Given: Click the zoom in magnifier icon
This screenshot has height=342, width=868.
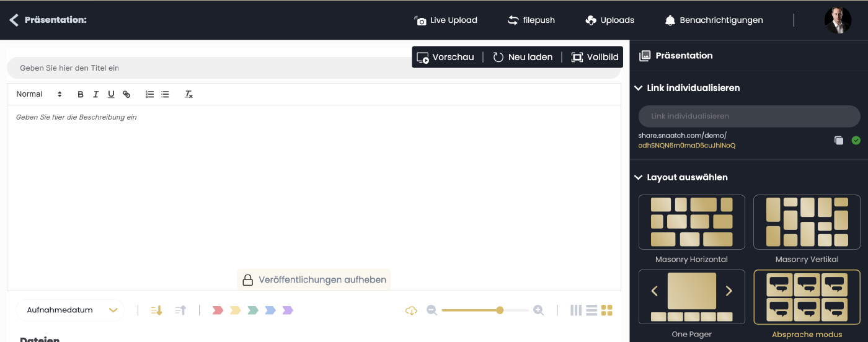Looking at the screenshot, I should click(539, 310).
